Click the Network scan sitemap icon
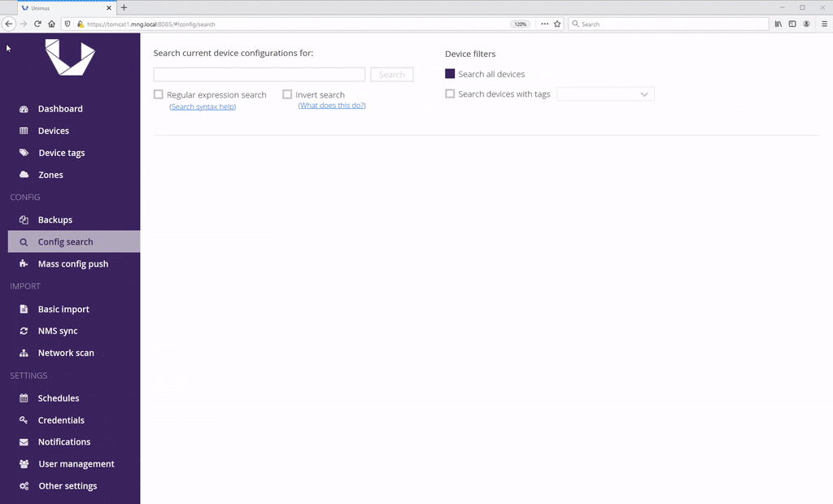The height and width of the screenshot is (504, 833). click(x=24, y=353)
